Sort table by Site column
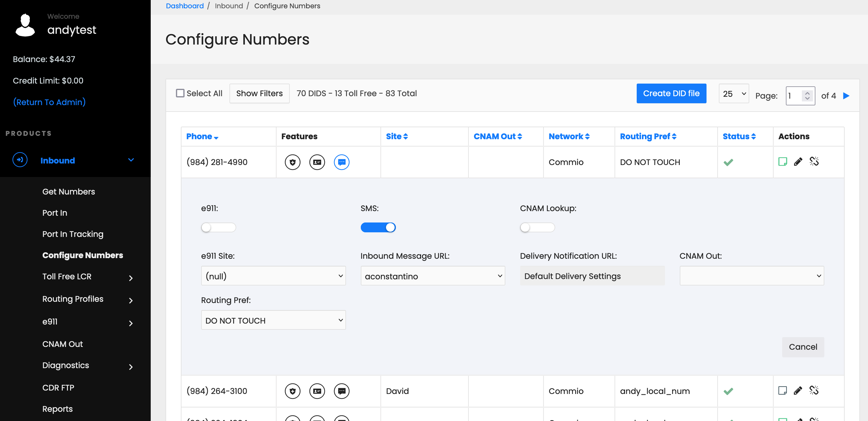Image resolution: width=868 pixels, height=421 pixels. point(397,136)
